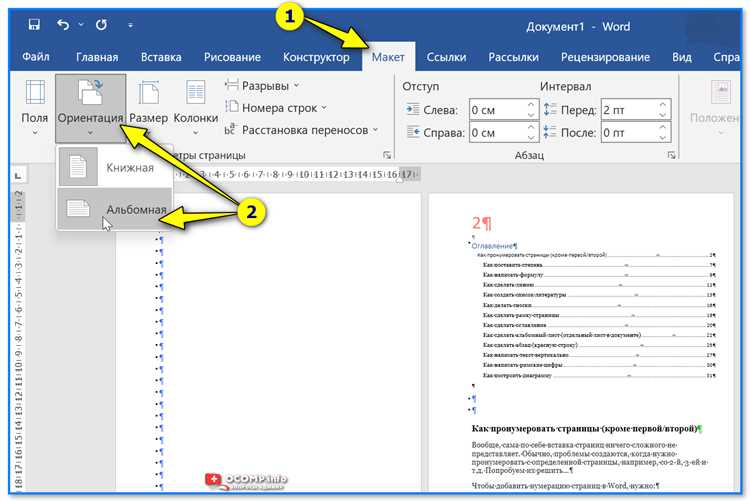The width and height of the screenshot is (750, 502).
Task: Switch to the Рассылки tab
Action: pos(513,57)
